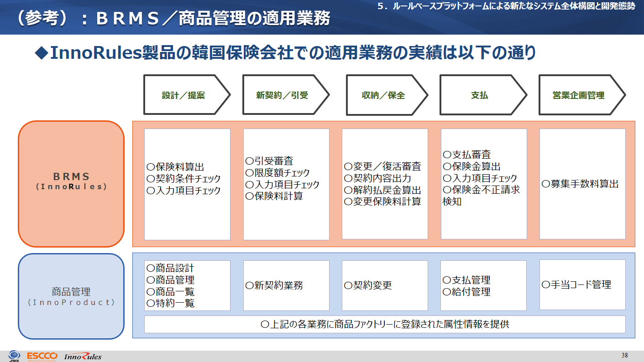The width and height of the screenshot is (644, 362).
Task: Click 入力項目チェック below 限度額チェック
Action: 283,185
